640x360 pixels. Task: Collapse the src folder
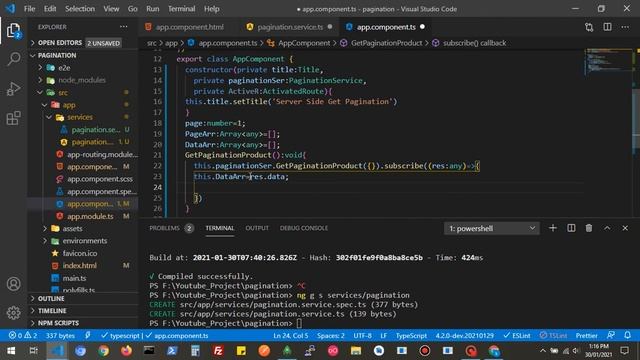pos(83,93)
